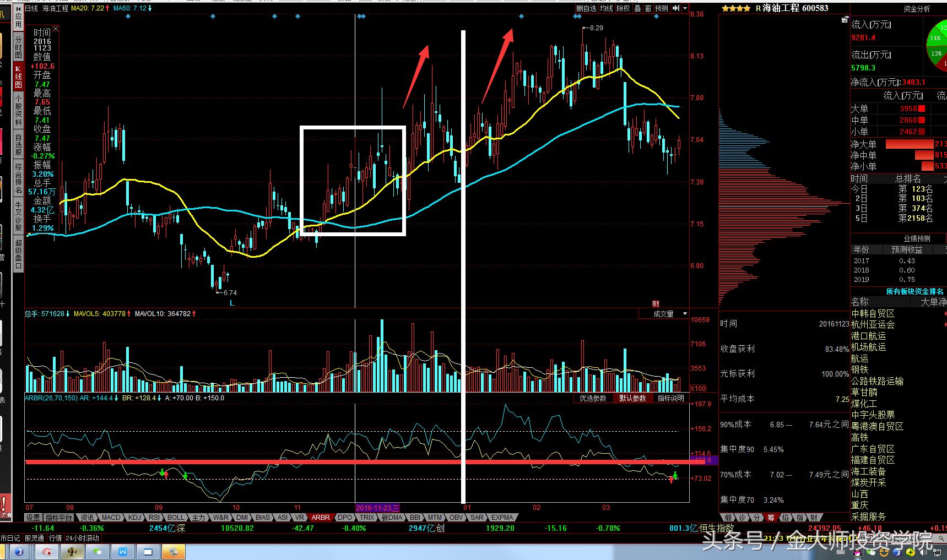Click the 2016-11-23 date cursor label
The width and height of the screenshot is (947, 560).
point(377,508)
